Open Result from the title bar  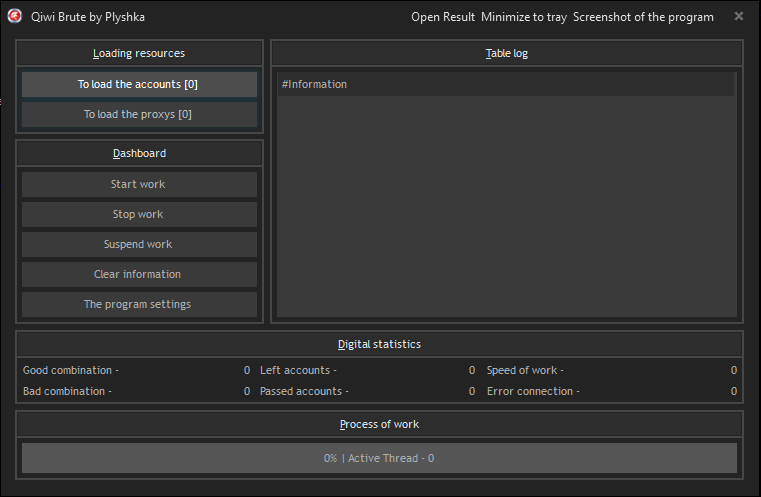[443, 17]
